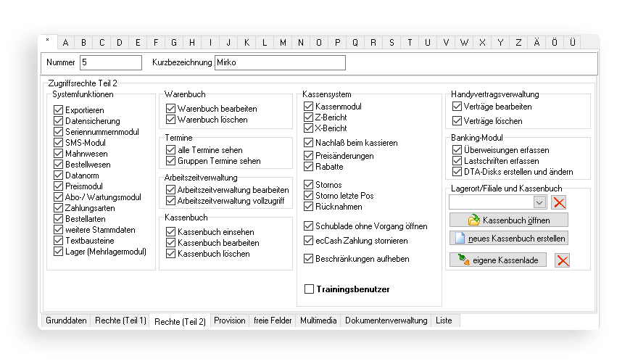Click the Nummer input field
This screenshot has height=364, width=638.
coord(111,62)
